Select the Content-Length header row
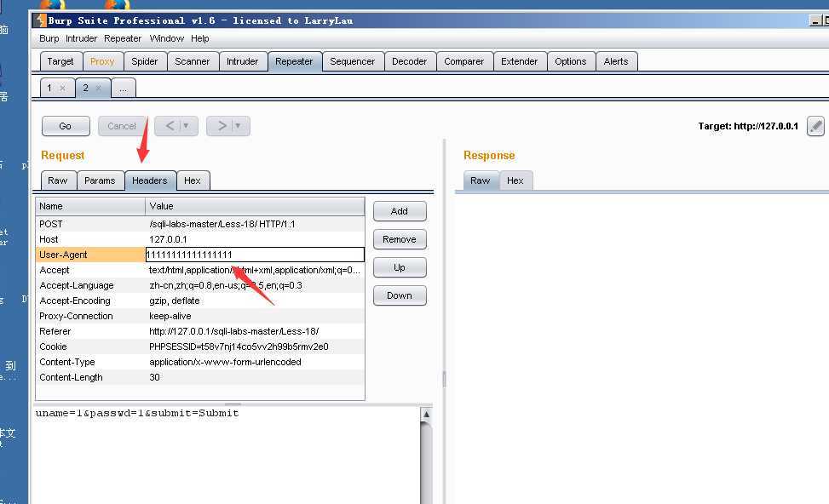Viewport: 829px width, 504px height. [200, 377]
